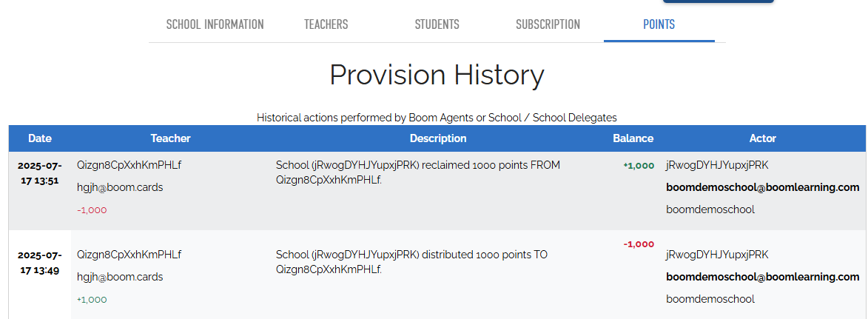868x319 pixels.
Task: Click the Actor column header
Action: pos(763,138)
